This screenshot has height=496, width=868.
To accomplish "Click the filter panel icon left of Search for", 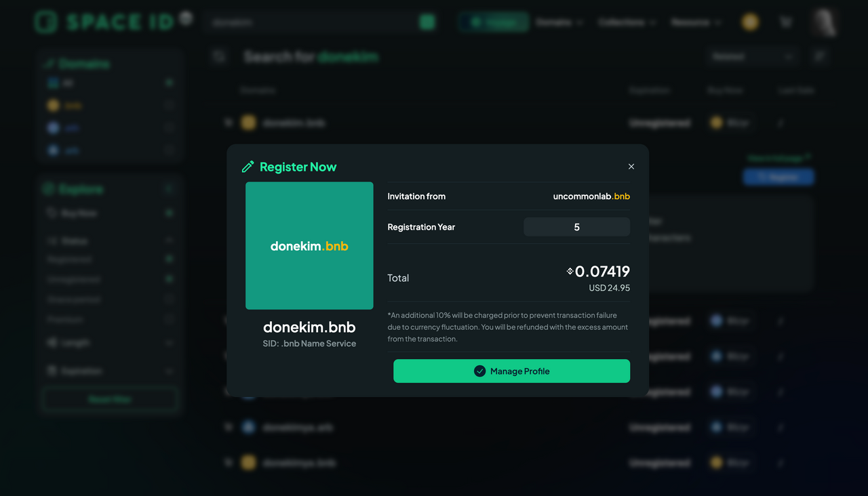I will click(219, 57).
